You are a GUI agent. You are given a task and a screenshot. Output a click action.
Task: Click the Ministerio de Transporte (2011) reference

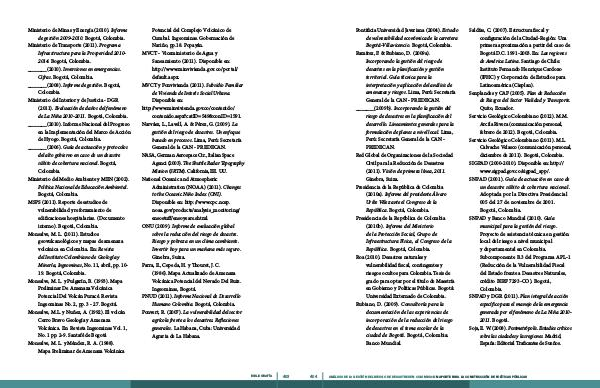pos(77,53)
